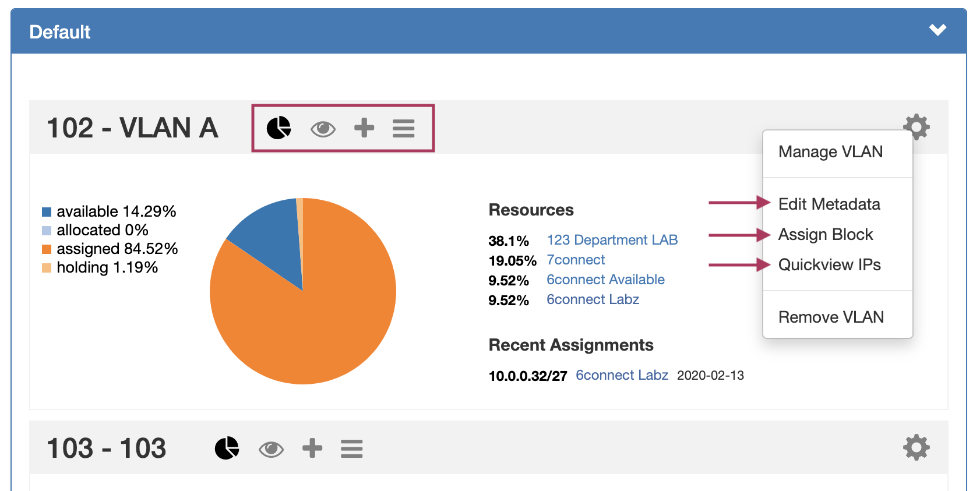Screen dimensions: 980x491
Task: Click the pie chart icon for VLAN 102
Action: point(279,128)
